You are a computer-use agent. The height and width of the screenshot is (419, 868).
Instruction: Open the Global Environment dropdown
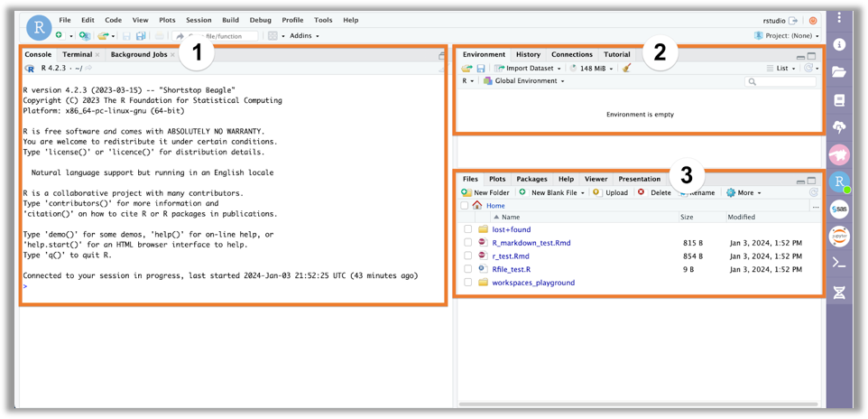(x=523, y=81)
